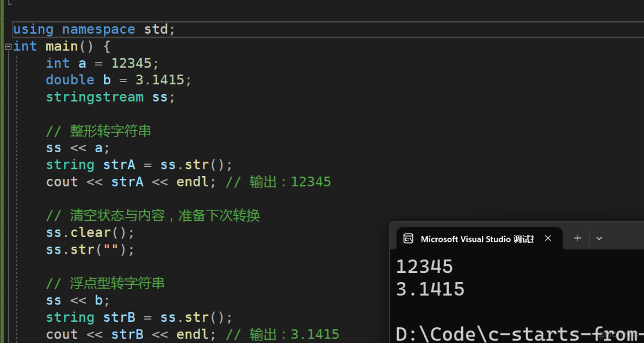Click the comment 清空状态与内容，准备下次转换
This screenshot has height=343, width=644.
click(x=153, y=215)
